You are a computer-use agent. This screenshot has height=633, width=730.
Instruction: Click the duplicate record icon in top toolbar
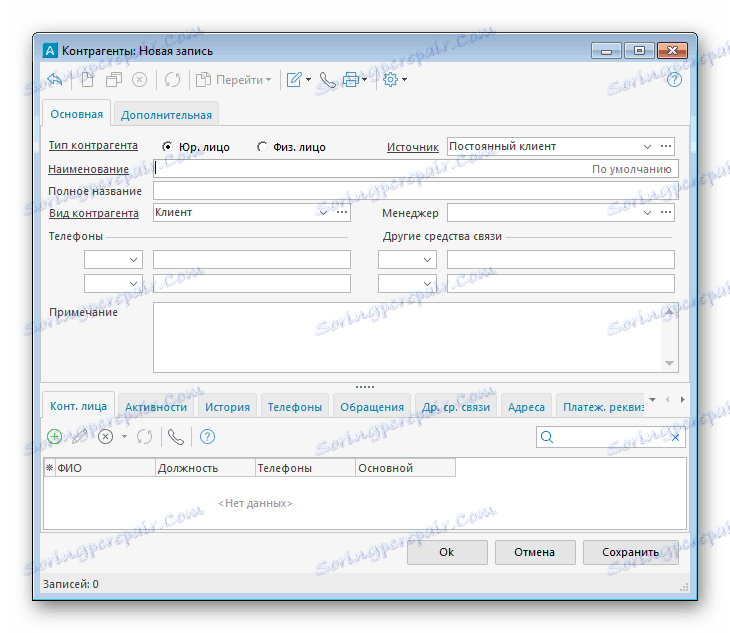pos(114,80)
